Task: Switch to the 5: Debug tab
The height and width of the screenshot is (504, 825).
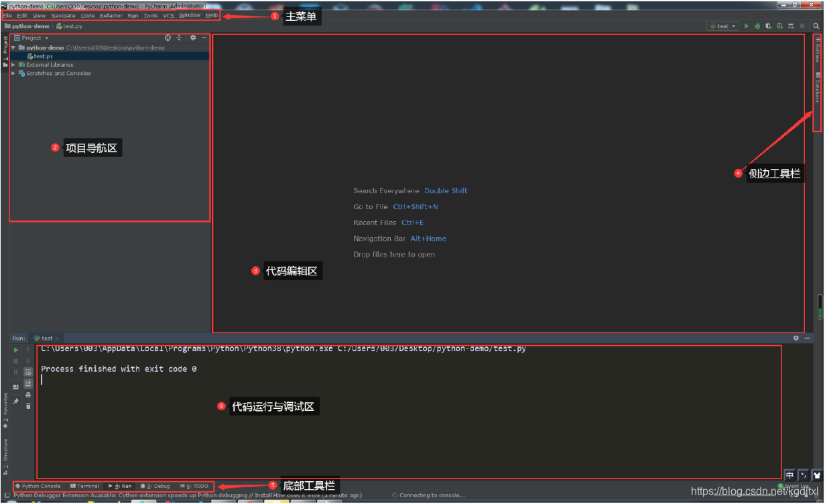Action: click(155, 486)
